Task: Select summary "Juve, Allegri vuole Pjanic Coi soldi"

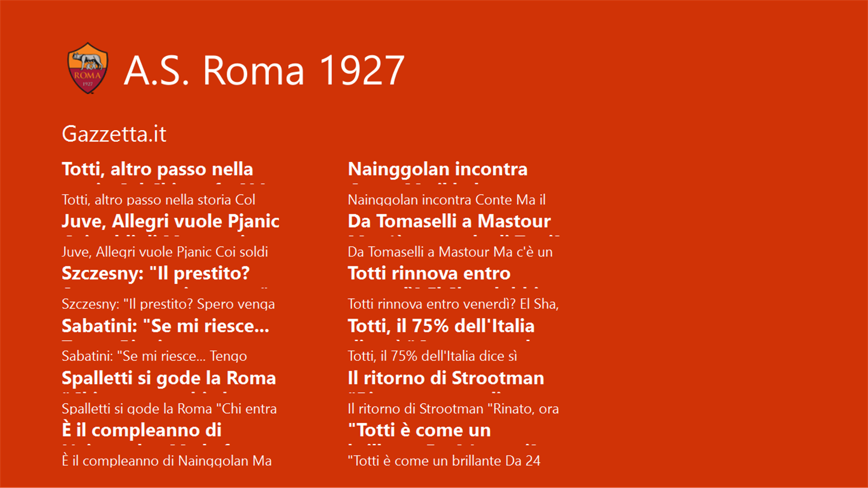Action: (165, 252)
